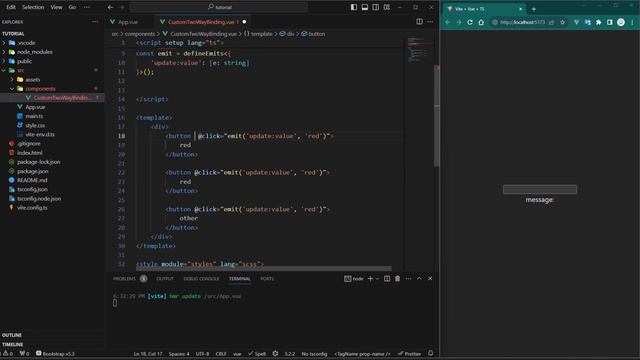The height and width of the screenshot is (360, 640).
Task: Collapse the src folder
Action: click(20, 70)
